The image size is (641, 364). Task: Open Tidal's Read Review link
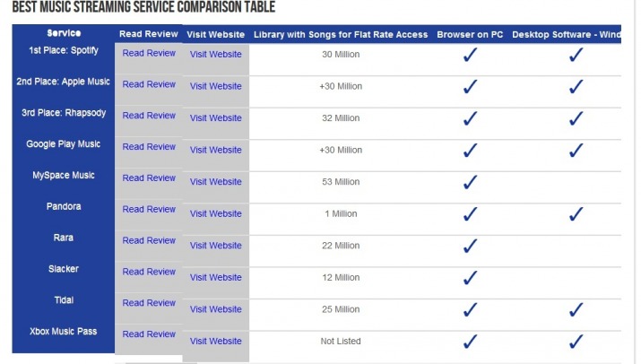149,303
